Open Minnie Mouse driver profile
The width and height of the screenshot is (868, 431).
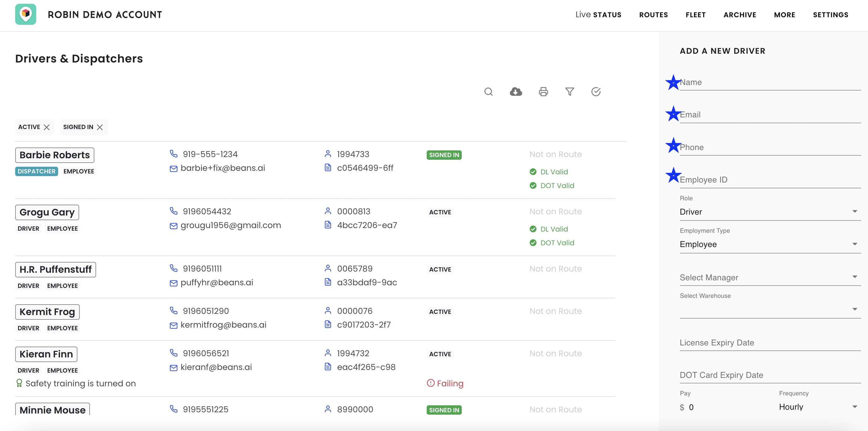coord(53,410)
